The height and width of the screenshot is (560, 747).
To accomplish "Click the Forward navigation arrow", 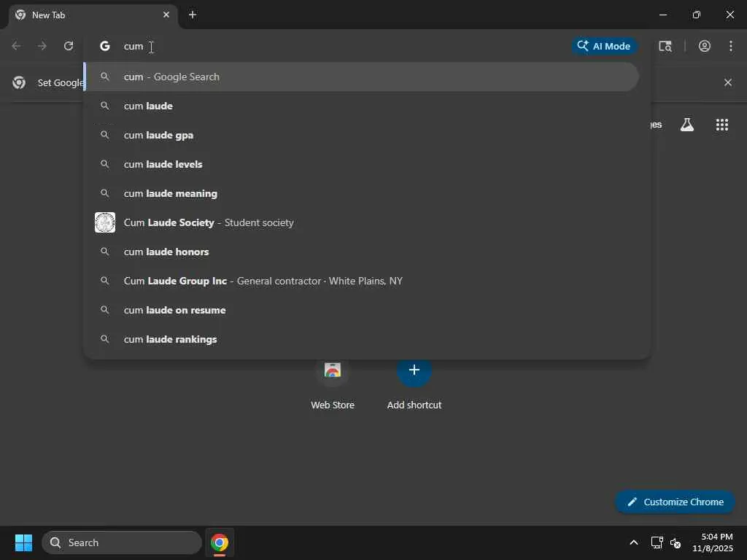I will click(42, 46).
